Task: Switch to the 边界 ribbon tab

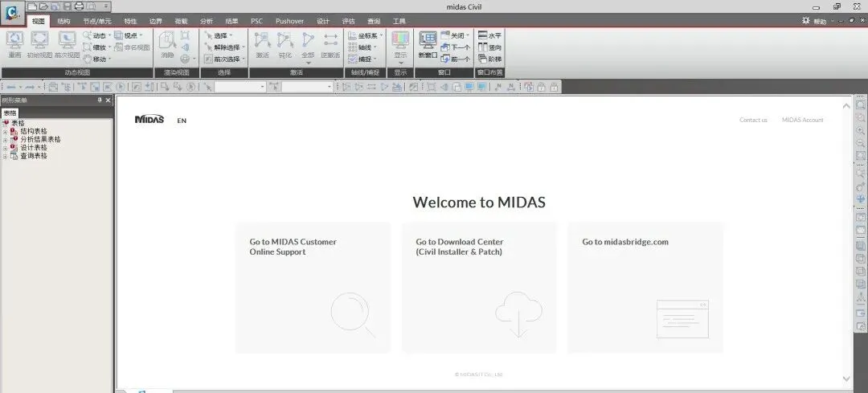Action: [156, 21]
